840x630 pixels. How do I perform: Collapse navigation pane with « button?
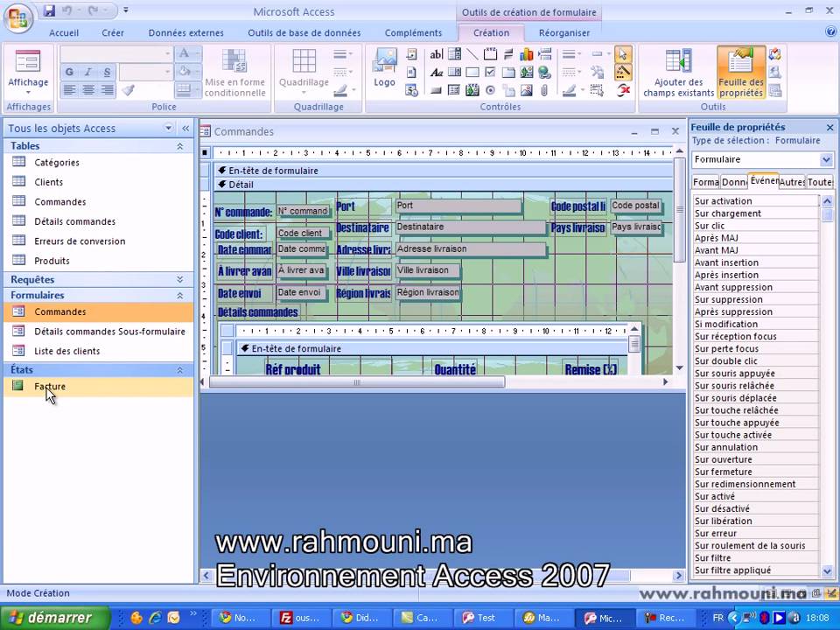[x=185, y=128]
